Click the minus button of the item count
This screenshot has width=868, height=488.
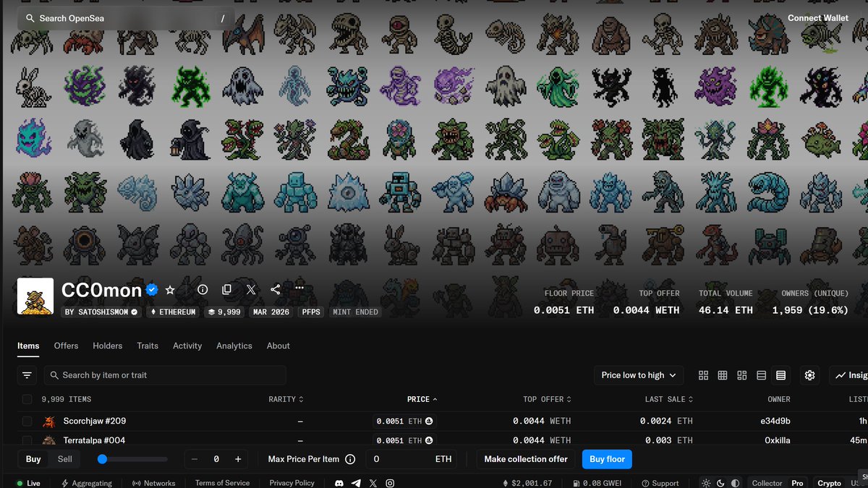click(x=195, y=459)
